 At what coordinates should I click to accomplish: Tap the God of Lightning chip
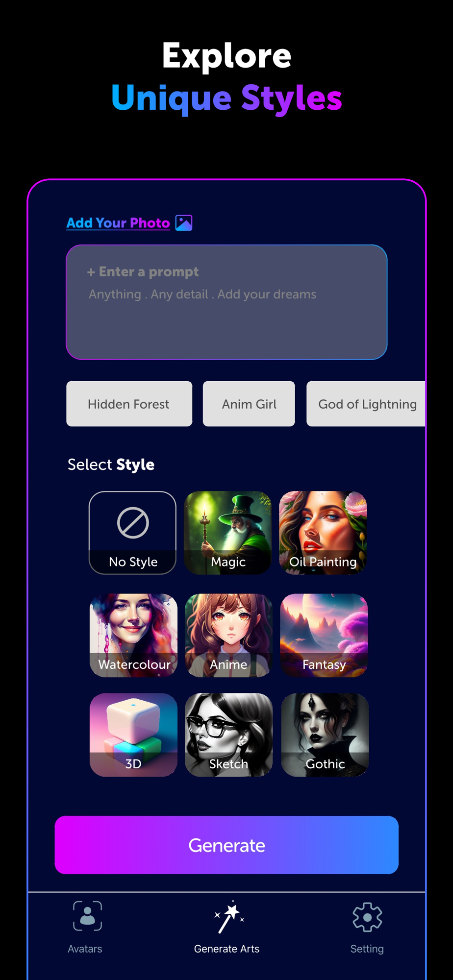coord(366,404)
